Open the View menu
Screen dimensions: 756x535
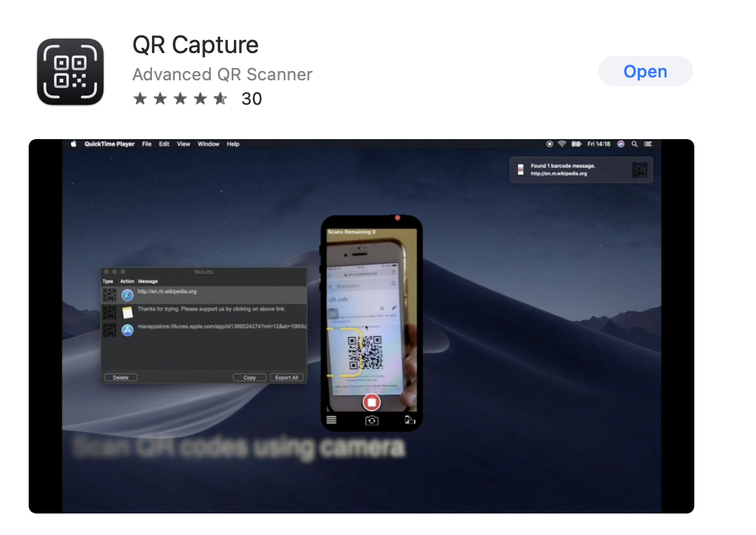pyautogui.click(x=183, y=144)
